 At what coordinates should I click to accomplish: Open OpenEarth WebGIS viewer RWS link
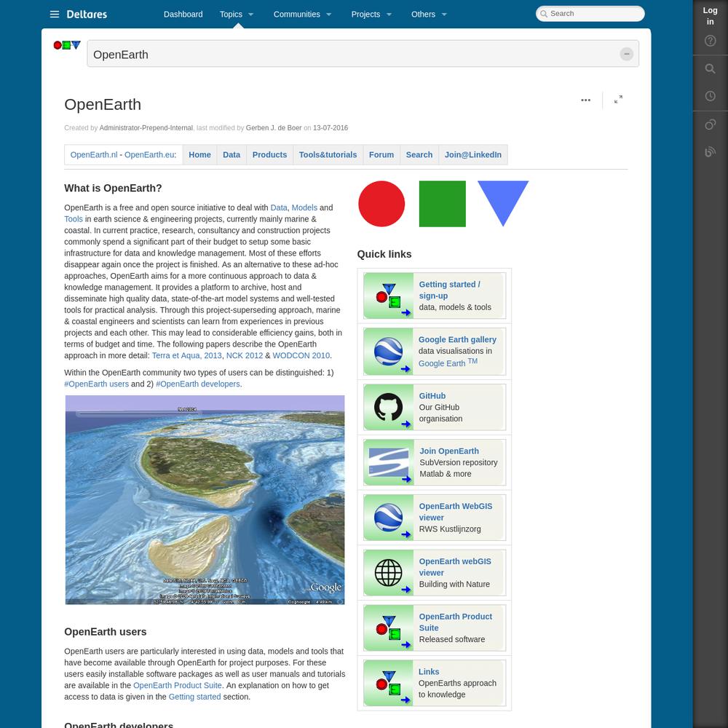point(456,512)
